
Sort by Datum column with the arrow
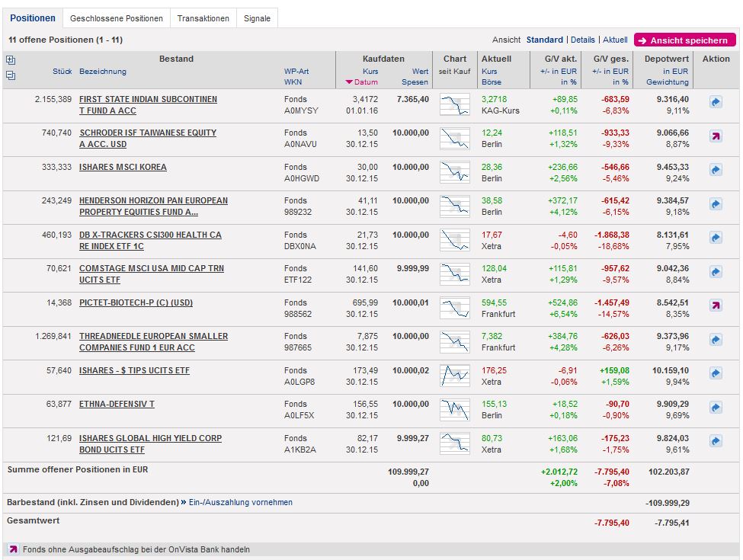coord(349,82)
